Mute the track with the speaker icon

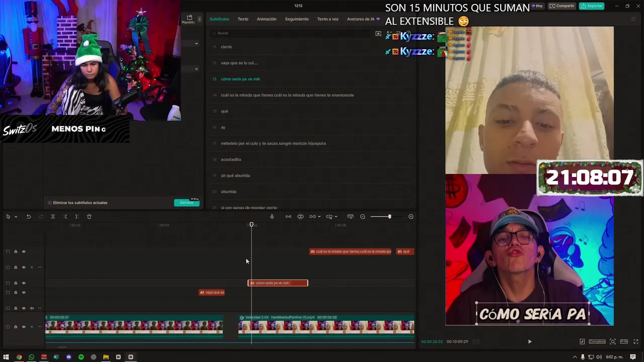click(32, 308)
